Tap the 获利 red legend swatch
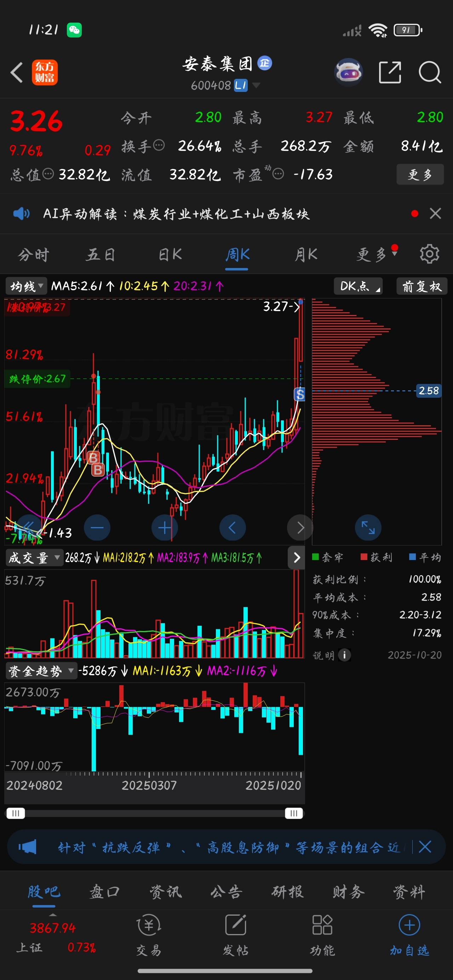The image size is (453, 980). [x=364, y=556]
